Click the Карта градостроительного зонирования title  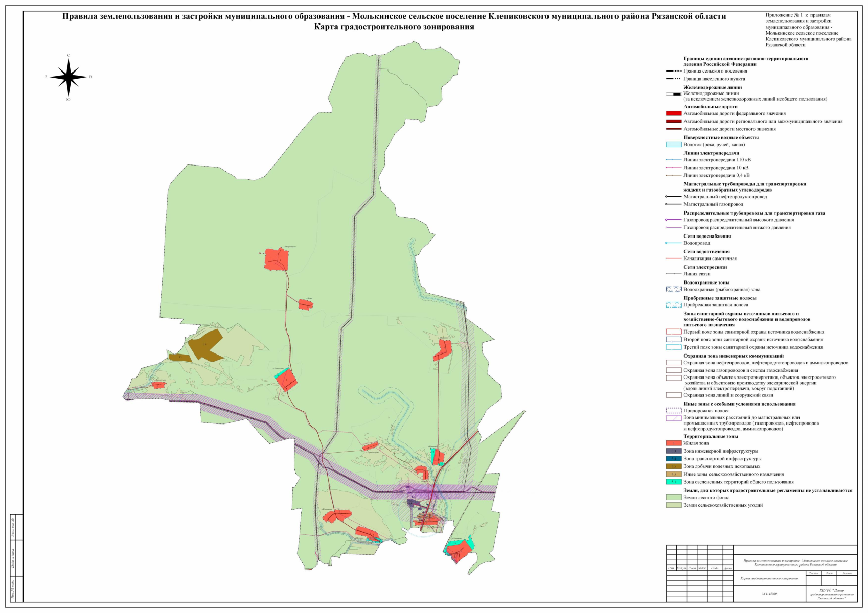pos(394,27)
